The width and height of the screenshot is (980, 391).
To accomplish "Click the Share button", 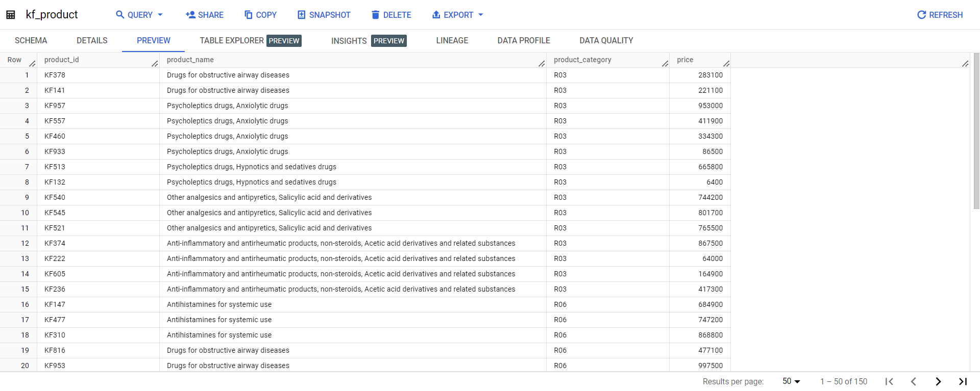I will [x=205, y=15].
